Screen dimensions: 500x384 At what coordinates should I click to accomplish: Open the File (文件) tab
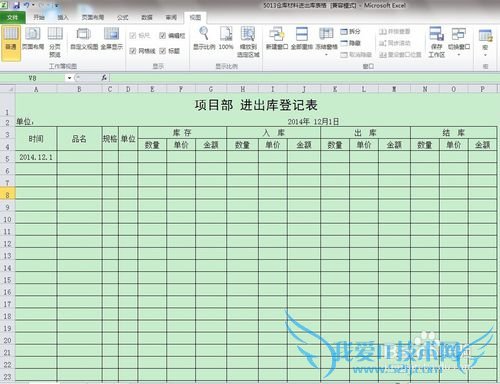[12, 17]
